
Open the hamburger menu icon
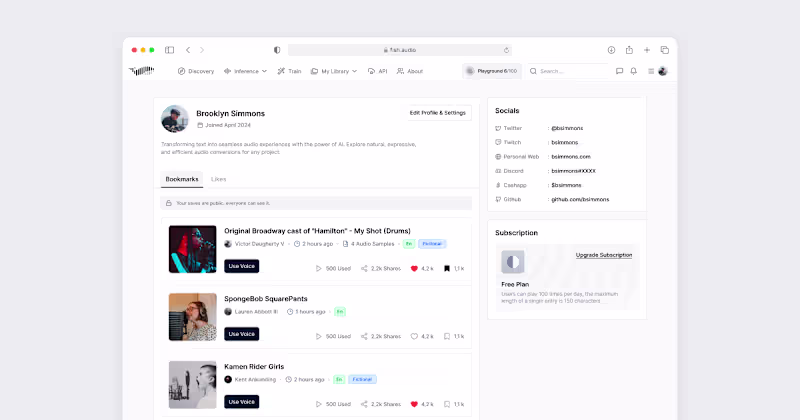tap(651, 71)
